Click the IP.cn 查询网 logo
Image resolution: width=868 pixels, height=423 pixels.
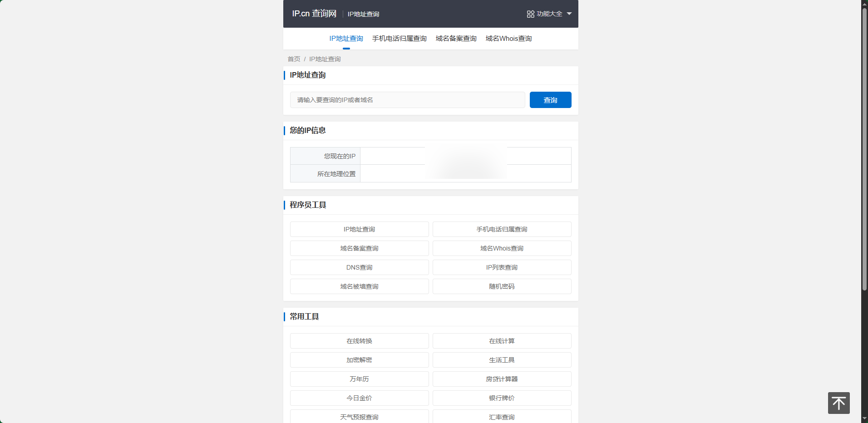click(x=314, y=14)
